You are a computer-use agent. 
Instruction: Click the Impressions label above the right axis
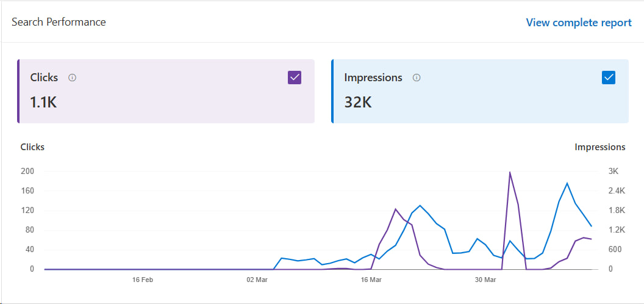click(x=599, y=147)
